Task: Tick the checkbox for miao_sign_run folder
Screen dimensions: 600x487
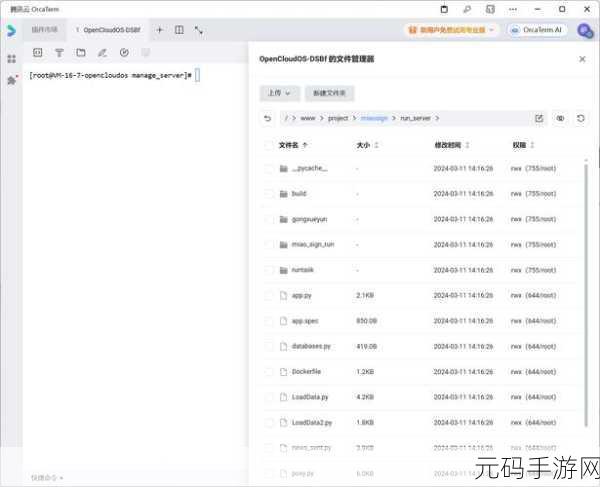Action: tap(269, 244)
